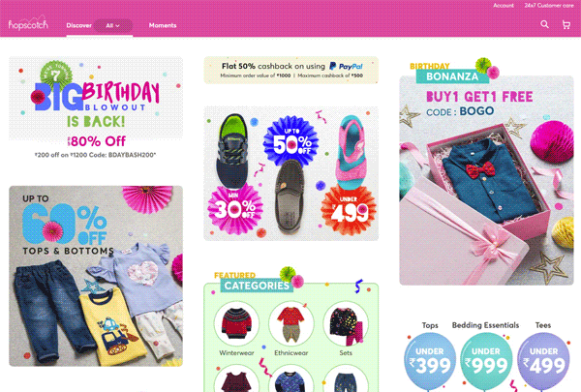Open the search magnifier icon
This screenshot has height=392, width=581.
(x=544, y=24)
